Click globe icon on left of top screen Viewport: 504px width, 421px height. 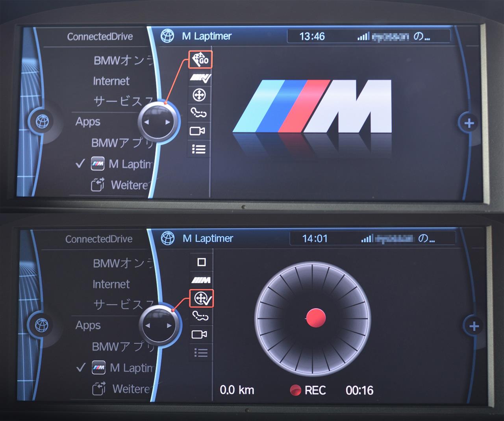43,122
